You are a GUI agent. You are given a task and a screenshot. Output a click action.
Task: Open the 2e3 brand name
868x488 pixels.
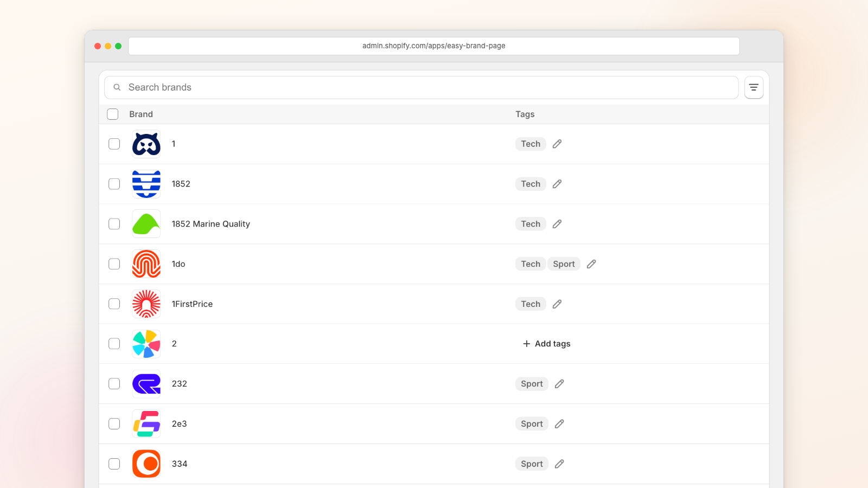(179, 424)
